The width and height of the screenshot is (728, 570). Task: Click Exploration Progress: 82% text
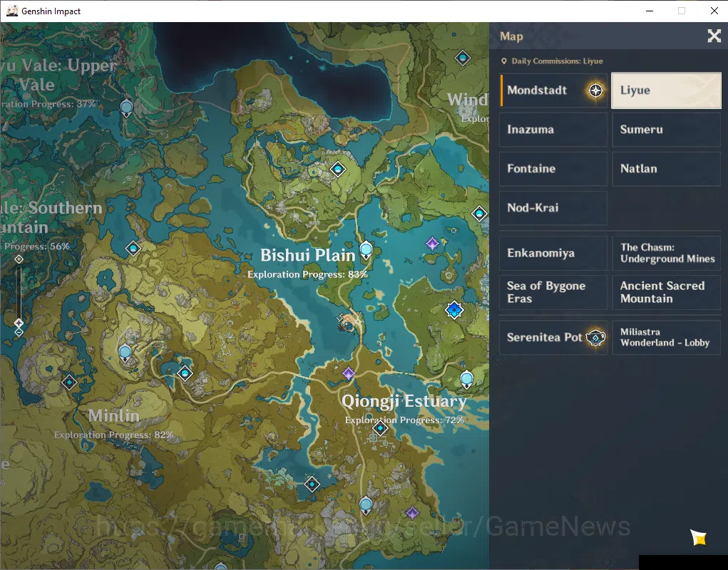click(x=114, y=435)
